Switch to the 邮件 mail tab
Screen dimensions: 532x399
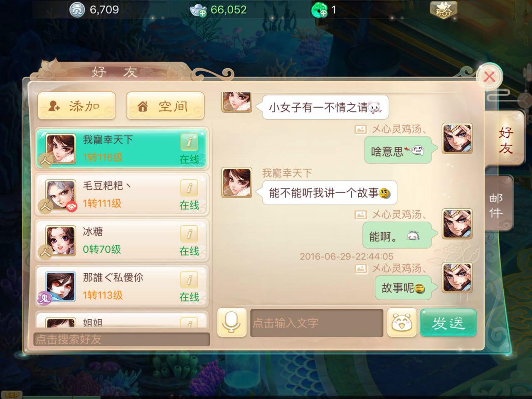point(497,206)
